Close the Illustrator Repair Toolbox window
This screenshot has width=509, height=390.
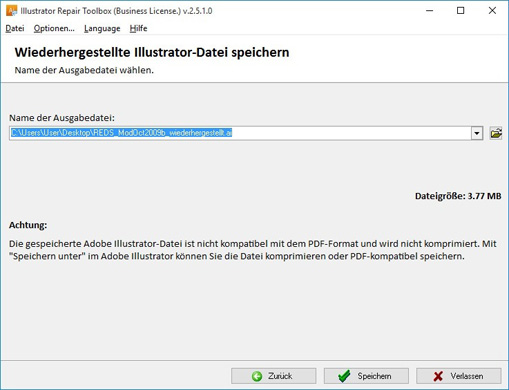[492, 11]
